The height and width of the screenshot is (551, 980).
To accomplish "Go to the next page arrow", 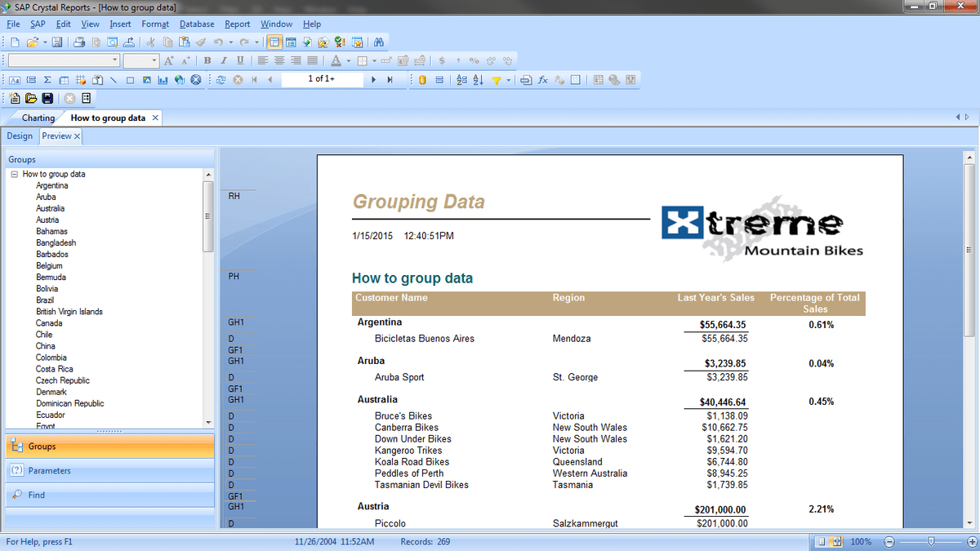I will 373,80.
